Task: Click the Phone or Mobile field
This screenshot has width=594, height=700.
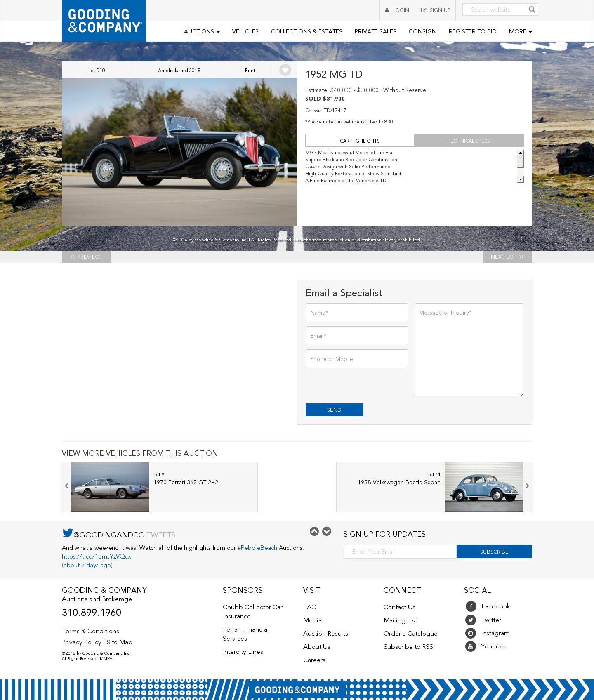Action: 357,359
